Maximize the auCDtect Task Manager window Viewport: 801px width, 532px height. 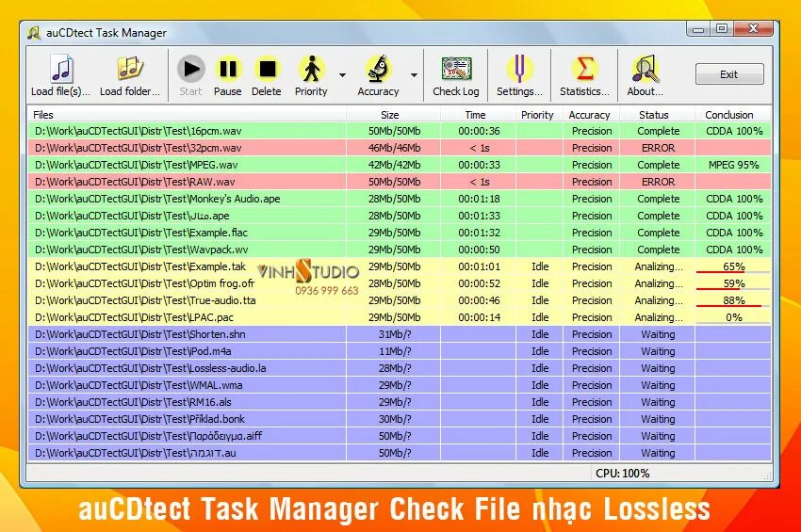pos(722,29)
